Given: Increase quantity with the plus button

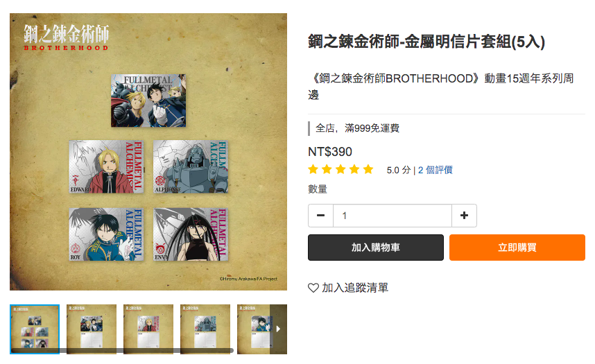Looking at the screenshot, I should coord(464,216).
